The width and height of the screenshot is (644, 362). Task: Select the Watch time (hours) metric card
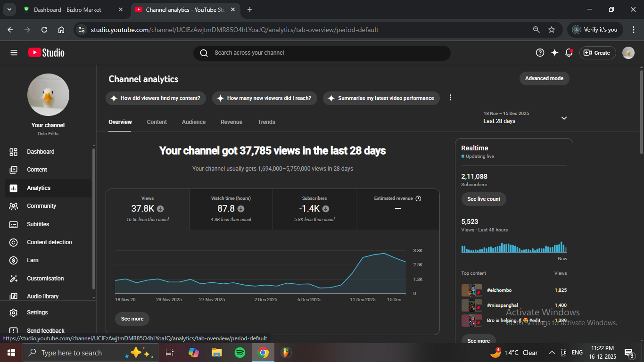[x=231, y=209]
